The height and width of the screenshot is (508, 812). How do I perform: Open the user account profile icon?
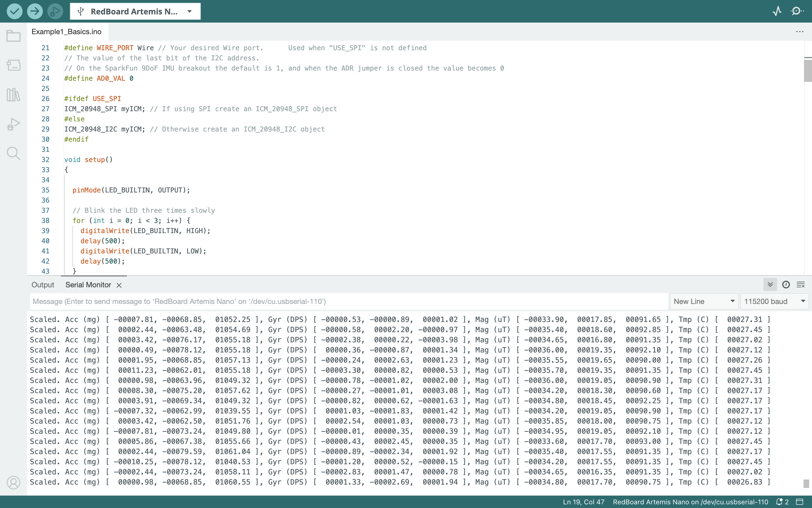point(14,483)
